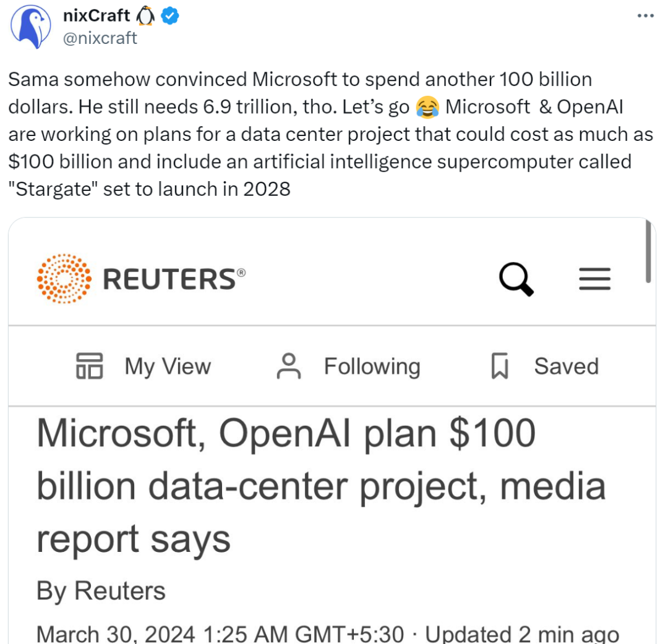Open the tweet's three-dot more menu

click(645, 15)
